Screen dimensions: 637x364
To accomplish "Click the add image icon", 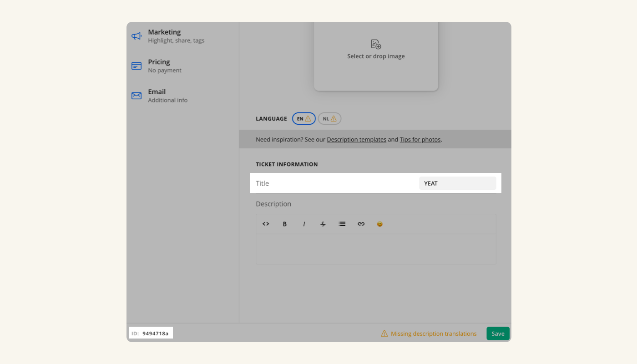I will 376,44.
